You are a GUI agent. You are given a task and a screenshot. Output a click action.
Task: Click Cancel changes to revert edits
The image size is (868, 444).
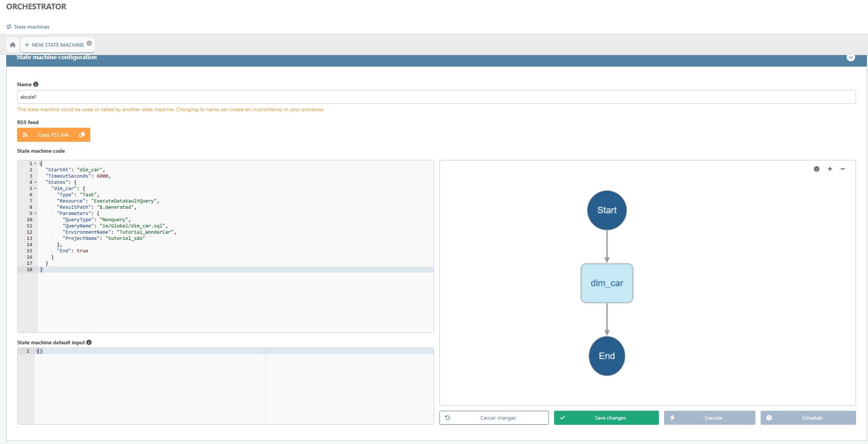pos(494,418)
